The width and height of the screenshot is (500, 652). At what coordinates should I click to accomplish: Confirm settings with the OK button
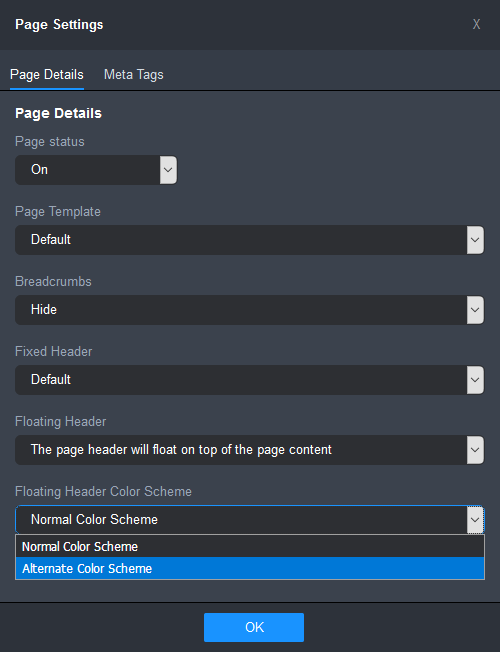click(x=254, y=627)
